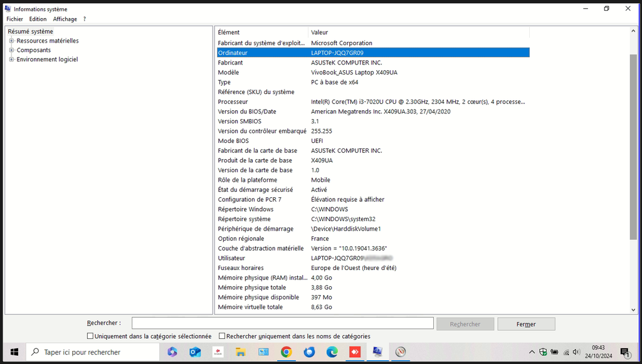The width and height of the screenshot is (642, 364).
Task: Click the Fermer button
Action: [x=526, y=324]
